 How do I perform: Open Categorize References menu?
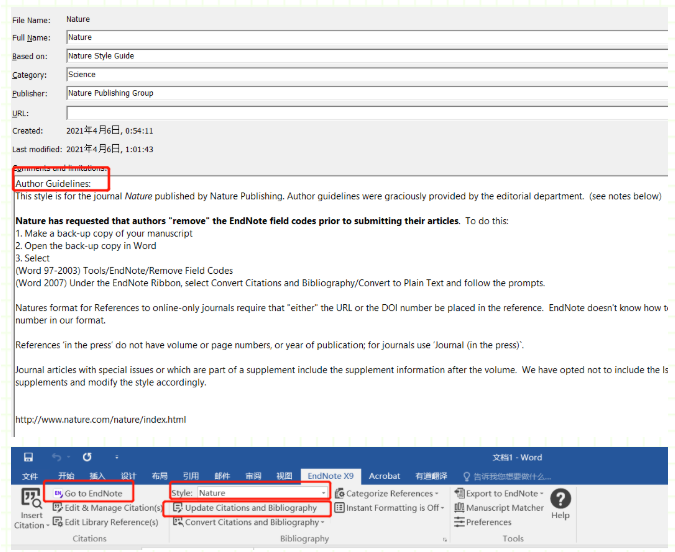coord(387,493)
